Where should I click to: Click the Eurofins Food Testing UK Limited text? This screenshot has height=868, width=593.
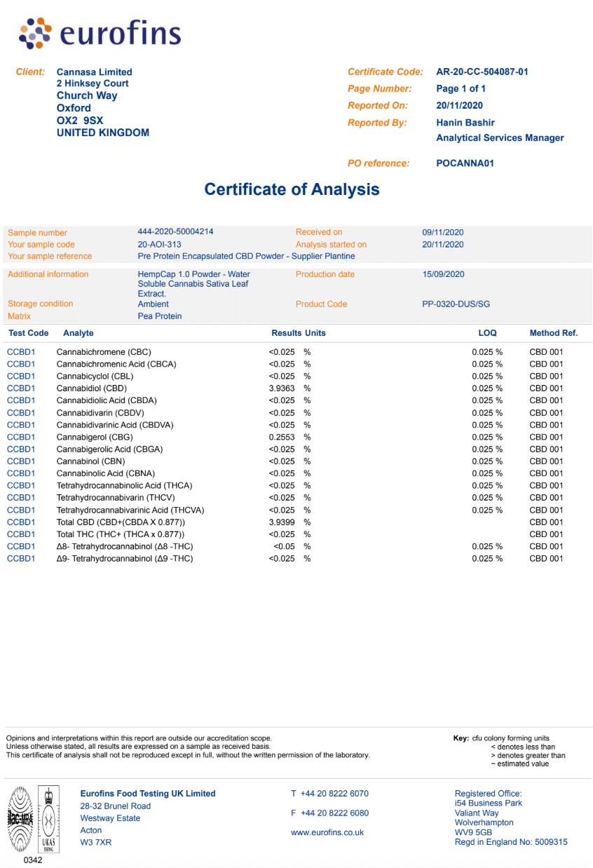tap(148, 794)
